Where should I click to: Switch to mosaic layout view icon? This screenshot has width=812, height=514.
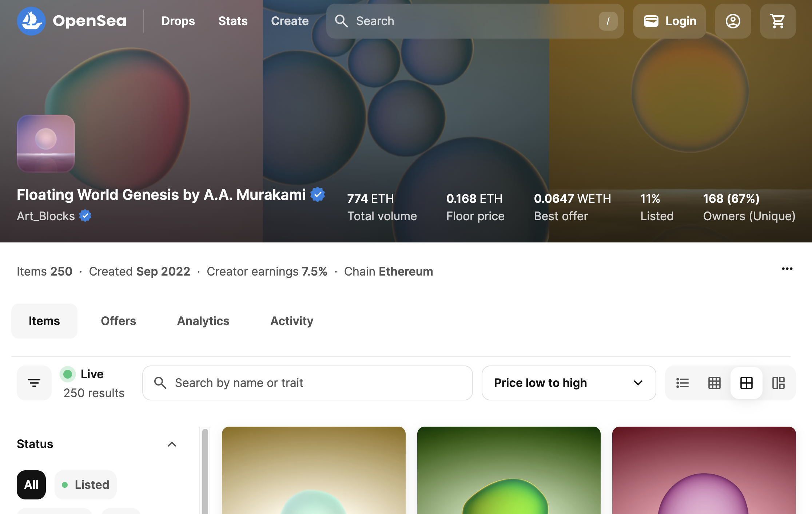tap(779, 383)
